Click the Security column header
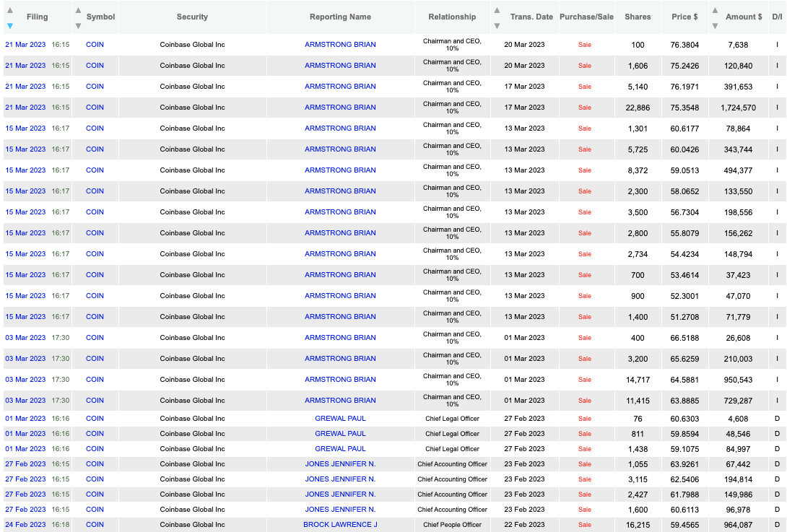Viewport: 787px width, 532px height. coord(192,17)
